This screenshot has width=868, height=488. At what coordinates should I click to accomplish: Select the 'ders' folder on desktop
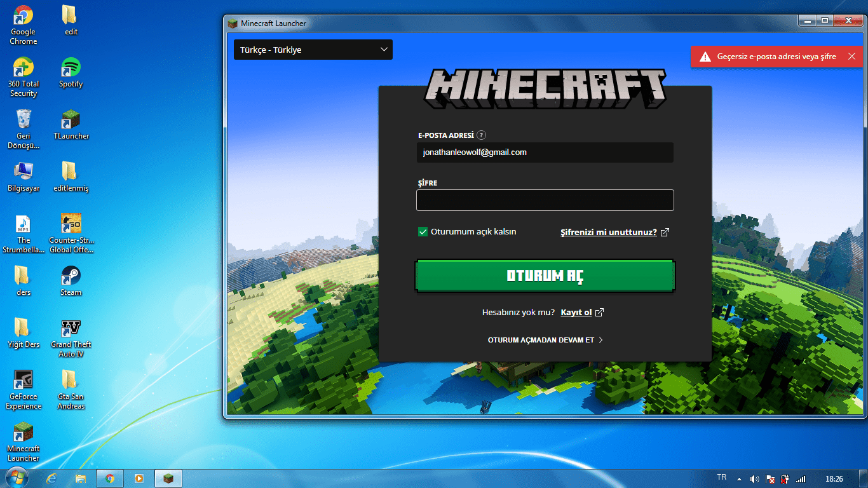[x=23, y=281]
